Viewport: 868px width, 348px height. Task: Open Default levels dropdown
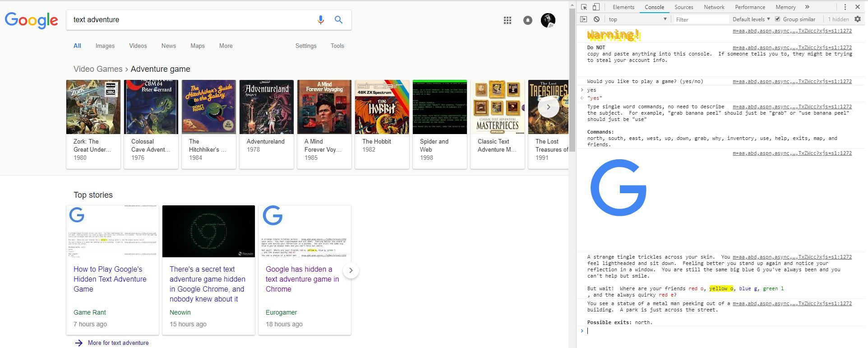tap(751, 19)
